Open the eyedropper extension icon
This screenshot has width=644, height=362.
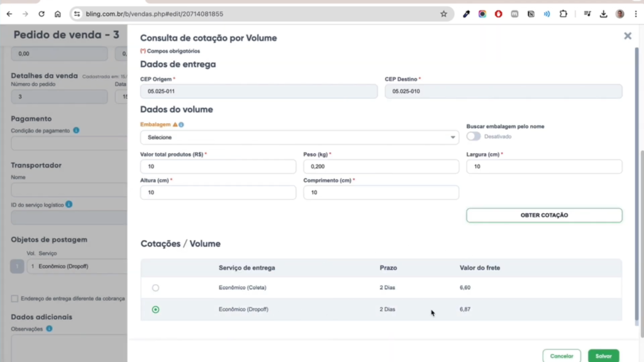point(466,14)
